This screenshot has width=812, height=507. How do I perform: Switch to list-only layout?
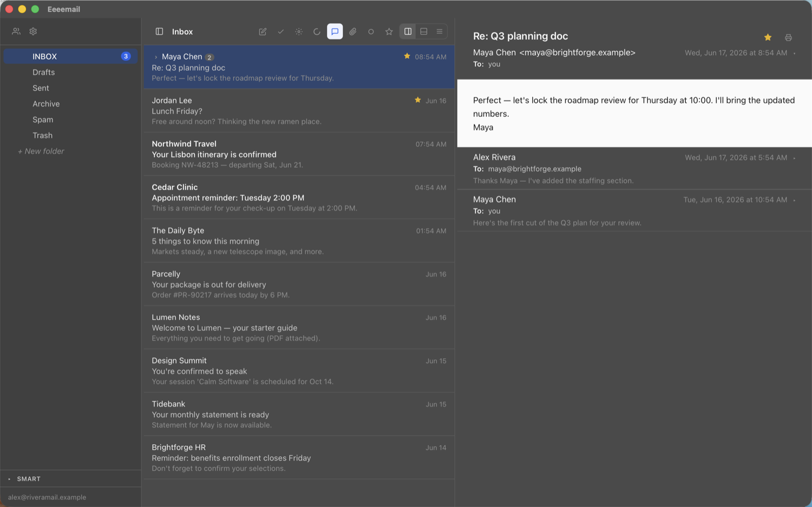440,31
